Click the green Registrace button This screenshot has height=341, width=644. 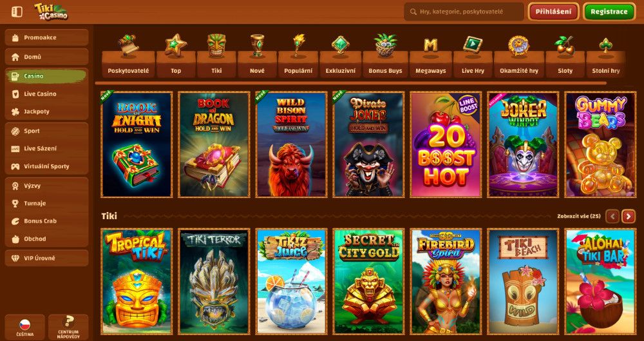pyautogui.click(x=609, y=12)
